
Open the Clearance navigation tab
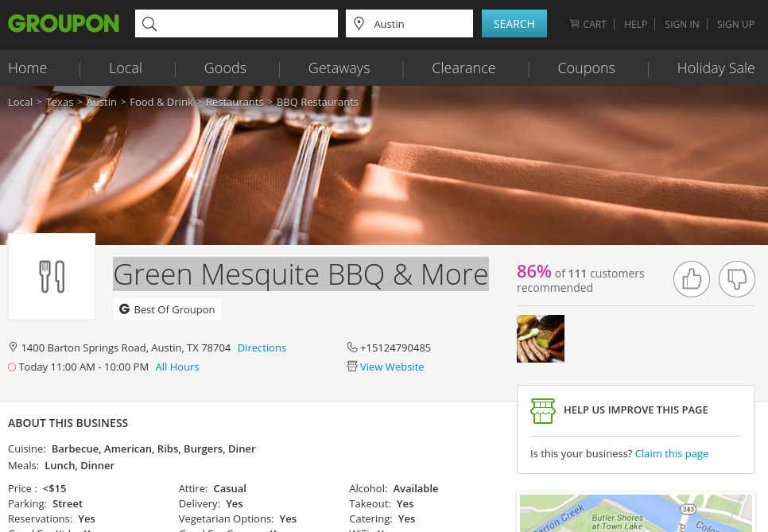[464, 68]
